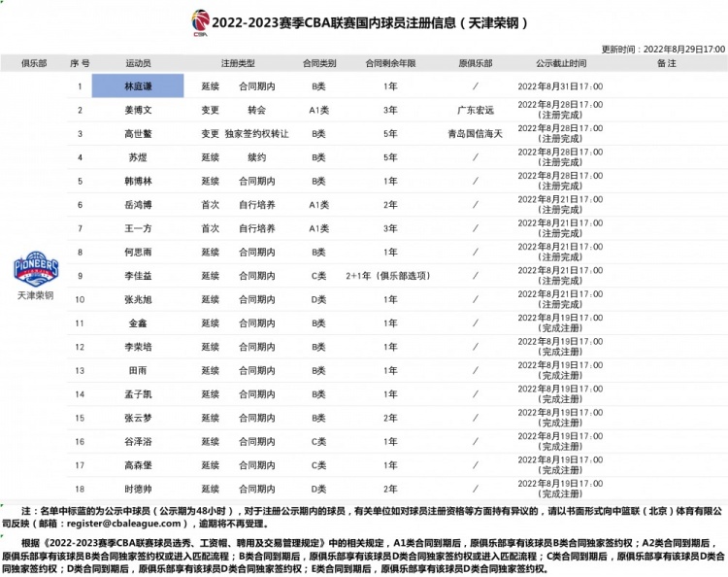Click the 转会 cell in 姜博文's row
Viewport: 728px width, 577px height.
coord(257,110)
